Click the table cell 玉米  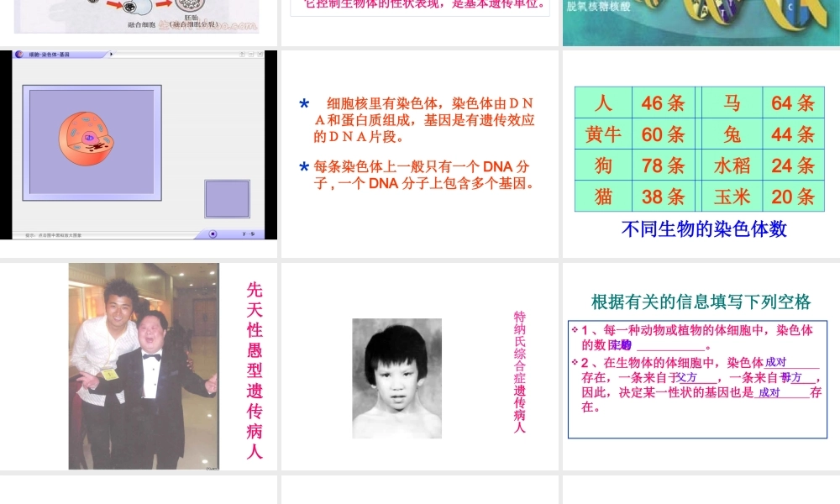coord(732,196)
